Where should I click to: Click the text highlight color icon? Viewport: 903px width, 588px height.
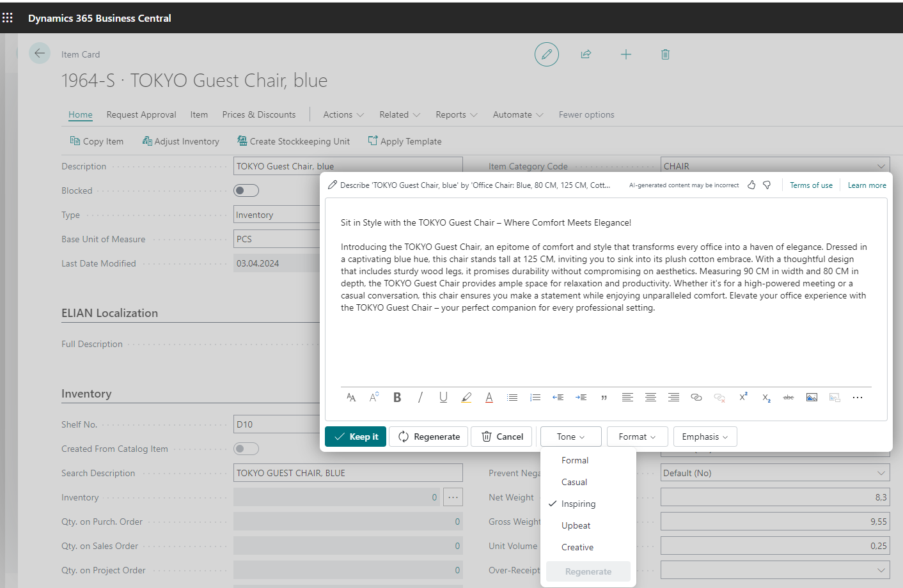point(466,398)
